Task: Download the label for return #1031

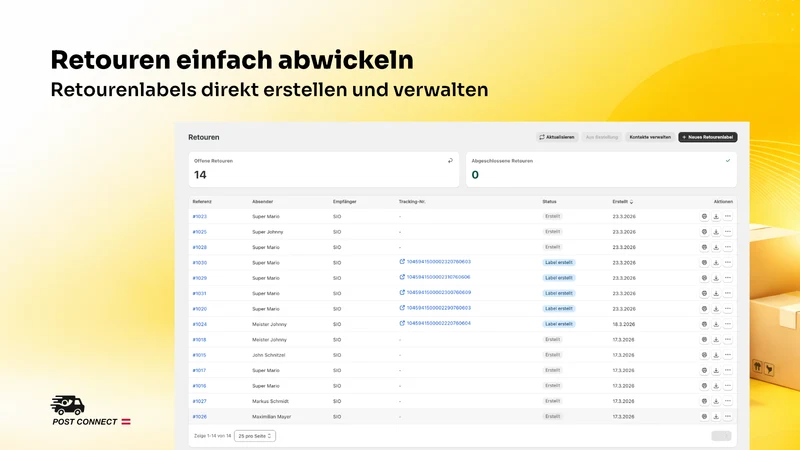Action: point(716,293)
